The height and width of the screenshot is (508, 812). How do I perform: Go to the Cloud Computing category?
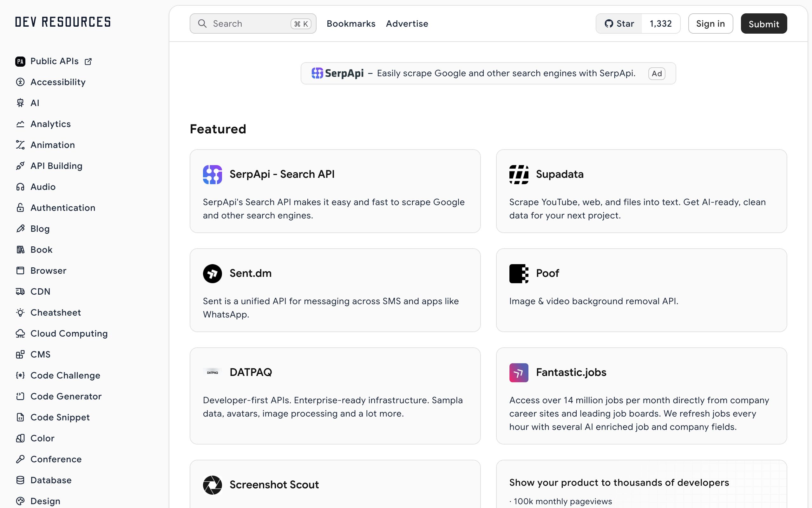pos(69,334)
